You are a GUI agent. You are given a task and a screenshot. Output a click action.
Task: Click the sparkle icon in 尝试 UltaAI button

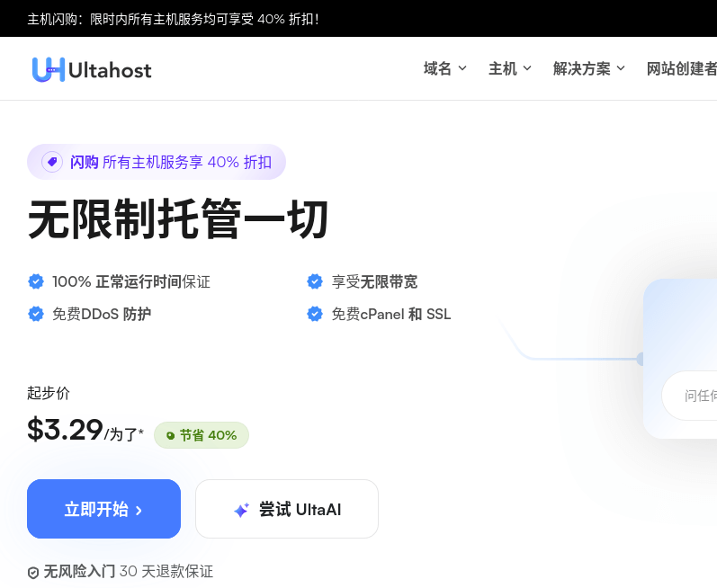241,510
